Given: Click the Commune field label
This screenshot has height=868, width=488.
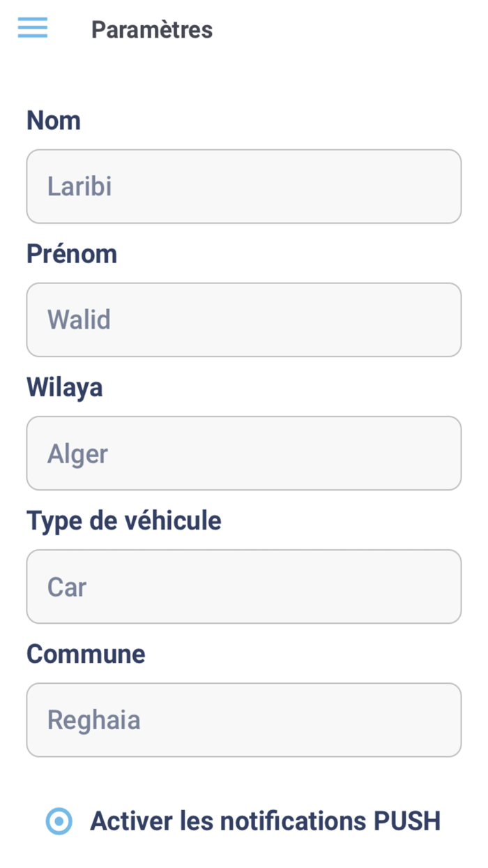Looking at the screenshot, I should [86, 654].
